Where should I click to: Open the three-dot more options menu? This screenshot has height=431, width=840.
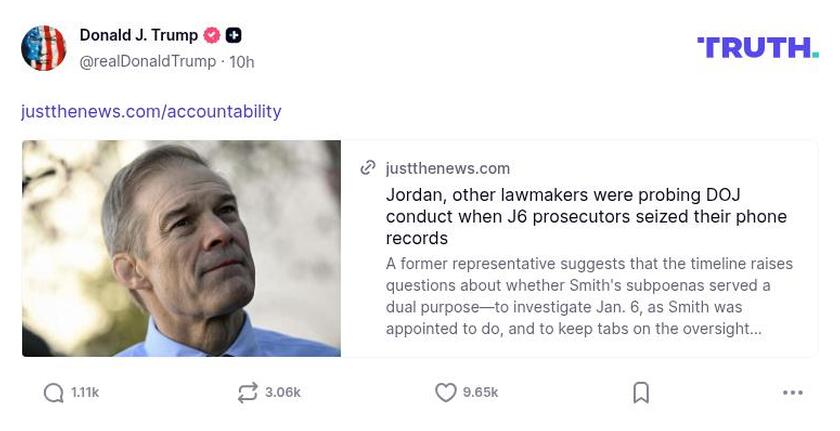[792, 393]
